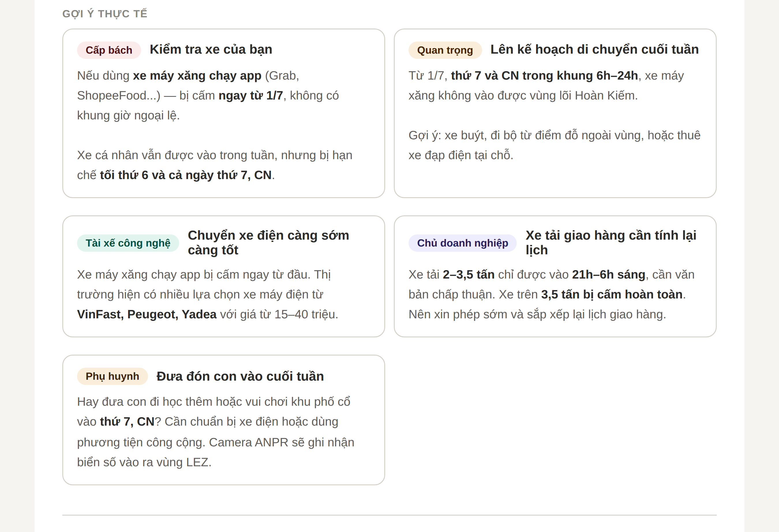
Task: Click bold text "tối thứ 6 và cả ngày thứ 7, CN"
Action: (186, 175)
